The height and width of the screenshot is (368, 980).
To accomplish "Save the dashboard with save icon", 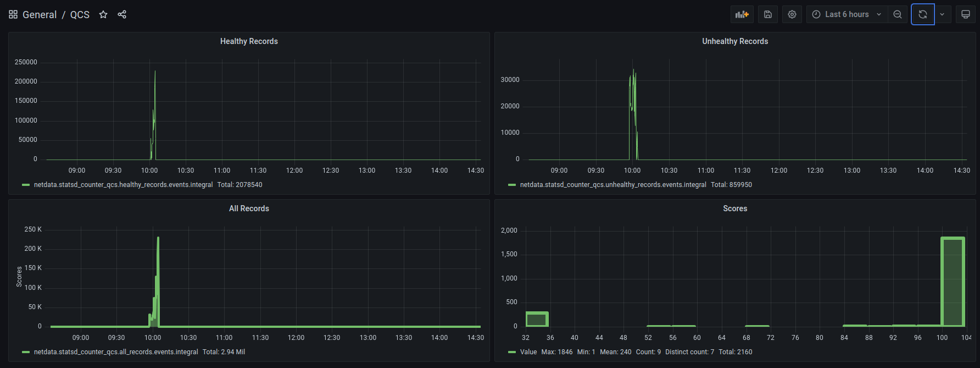I will point(768,14).
